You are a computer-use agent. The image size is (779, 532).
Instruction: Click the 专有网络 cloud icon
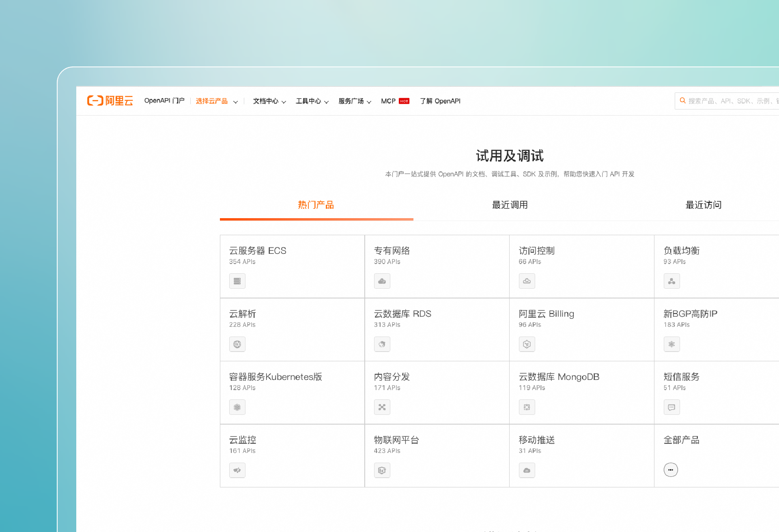pos(382,281)
